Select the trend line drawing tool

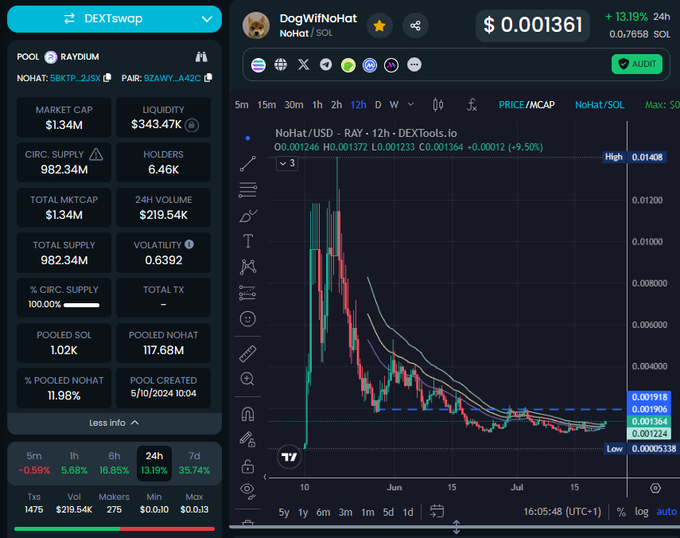248,163
